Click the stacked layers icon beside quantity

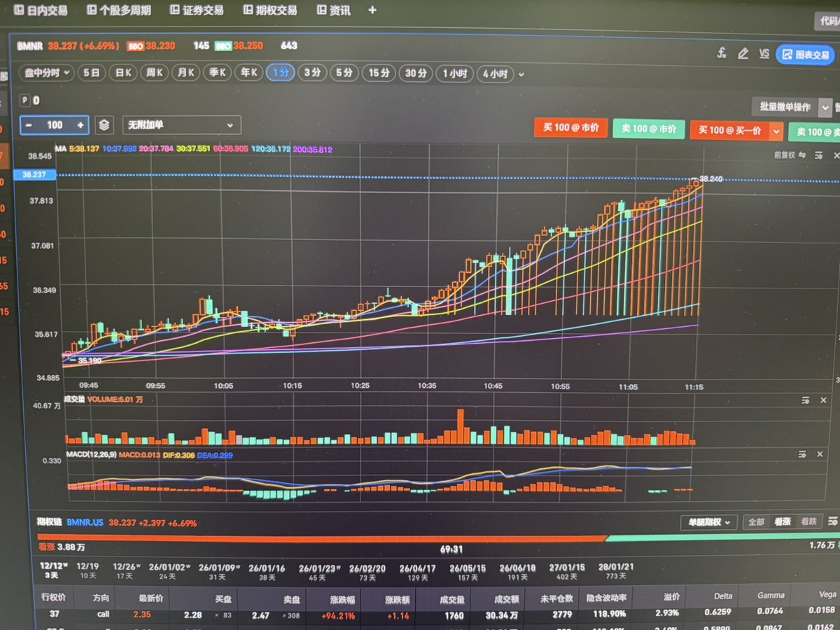point(104,125)
